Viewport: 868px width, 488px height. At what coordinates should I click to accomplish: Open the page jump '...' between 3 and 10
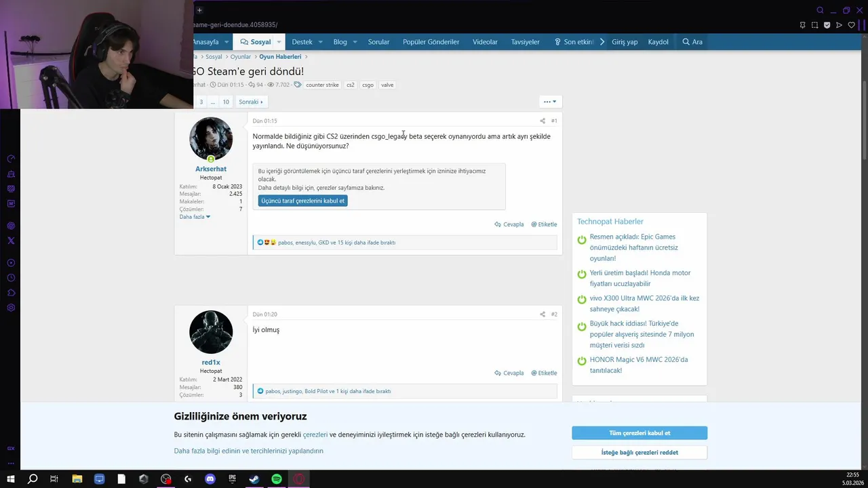pos(212,102)
